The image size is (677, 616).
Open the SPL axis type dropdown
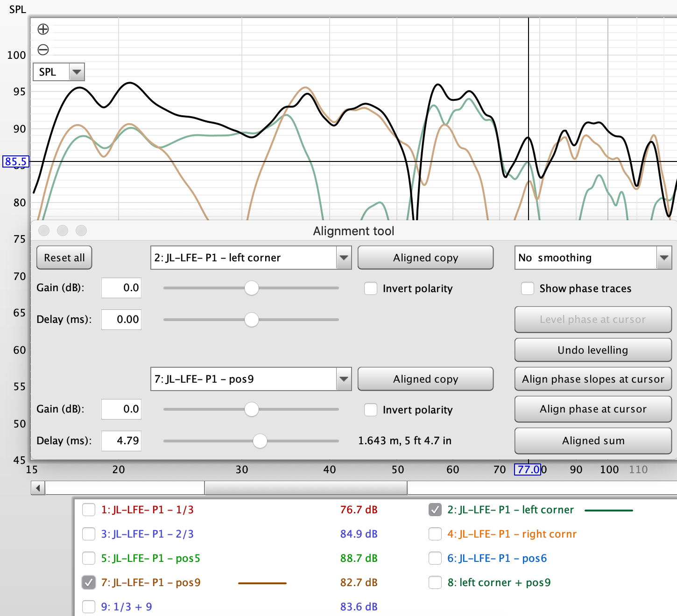(59, 72)
